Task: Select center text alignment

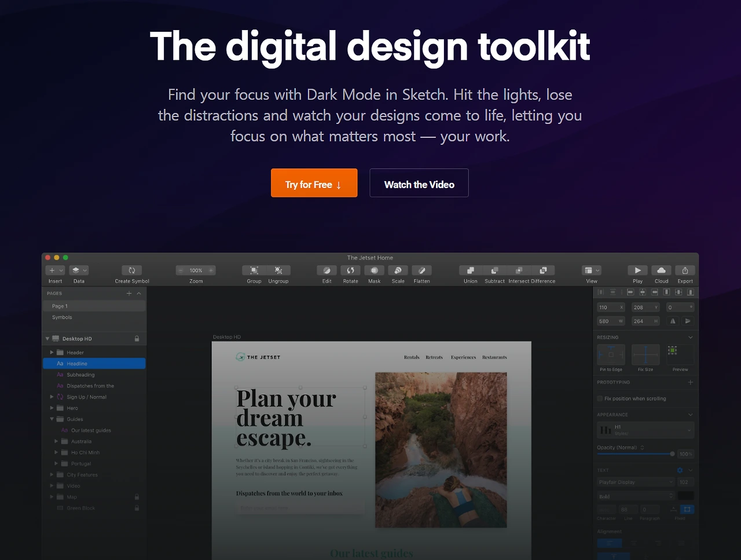Action: tap(634, 543)
